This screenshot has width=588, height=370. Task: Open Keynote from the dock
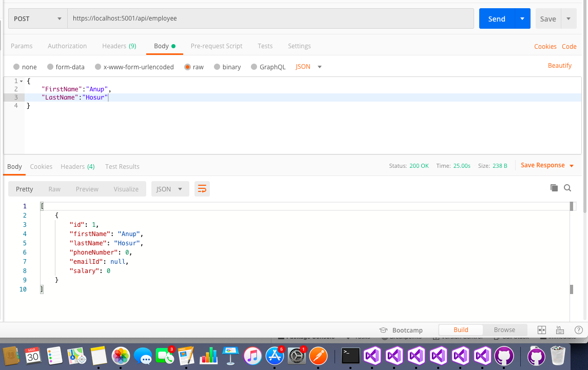[x=230, y=356]
